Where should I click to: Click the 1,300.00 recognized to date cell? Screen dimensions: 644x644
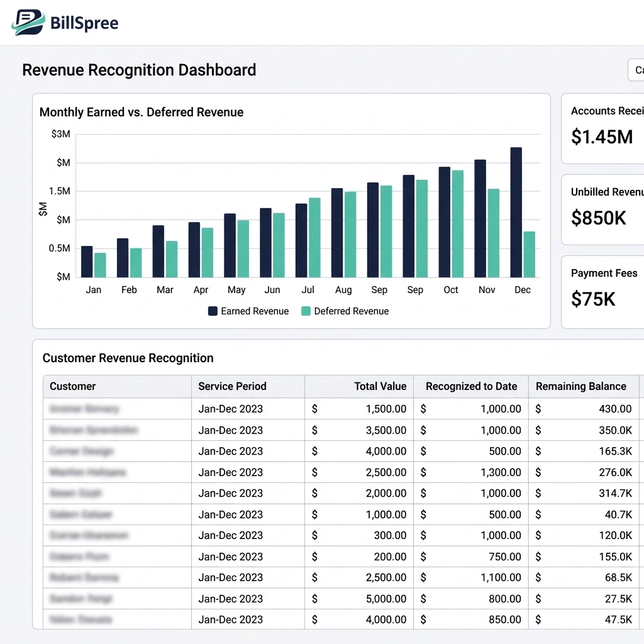pos(470,472)
